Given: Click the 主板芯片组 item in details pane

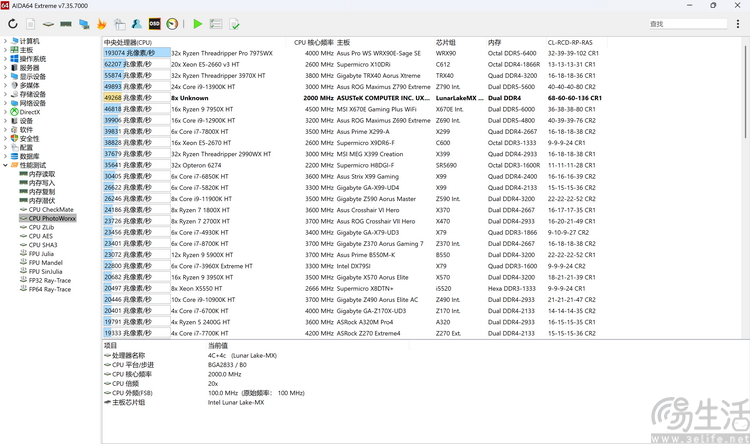Looking at the screenshot, I should 128,402.
